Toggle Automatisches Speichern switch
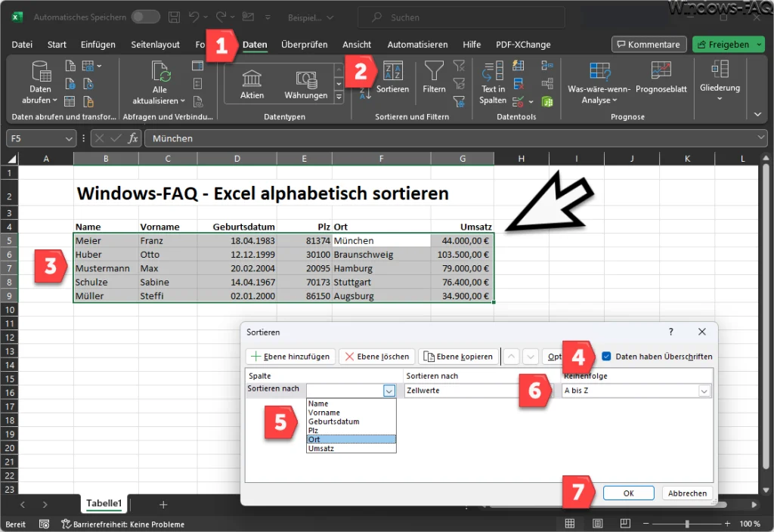The image size is (774, 532). coord(146,17)
